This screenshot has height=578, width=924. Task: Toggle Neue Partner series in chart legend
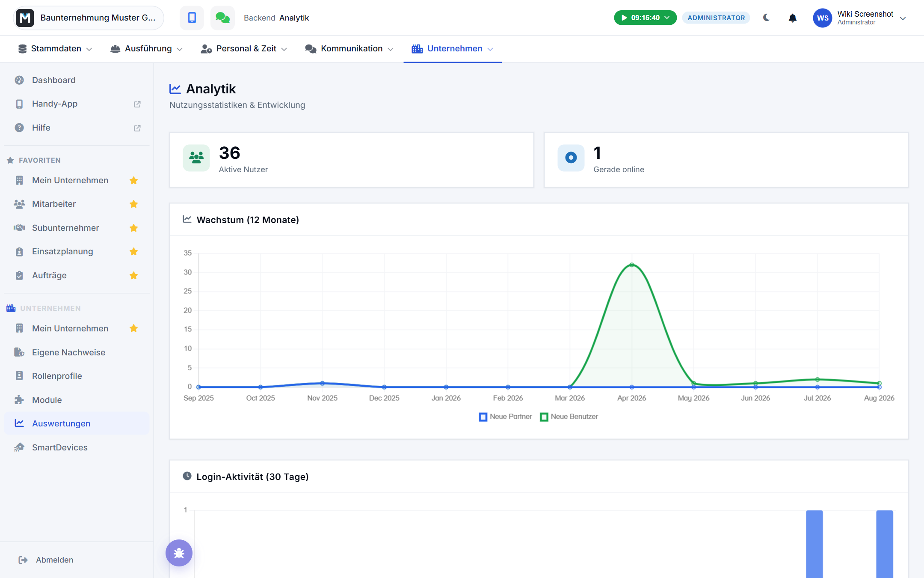tap(506, 417)
